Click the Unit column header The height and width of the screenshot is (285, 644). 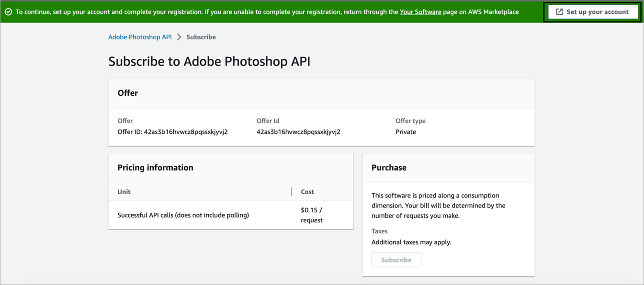pos(124,192)
